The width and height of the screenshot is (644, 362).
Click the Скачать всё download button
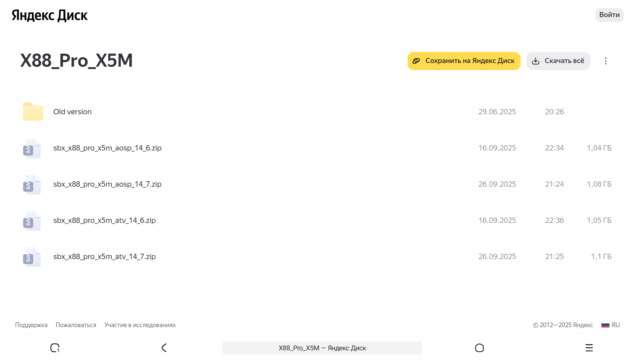pos(558,61)
